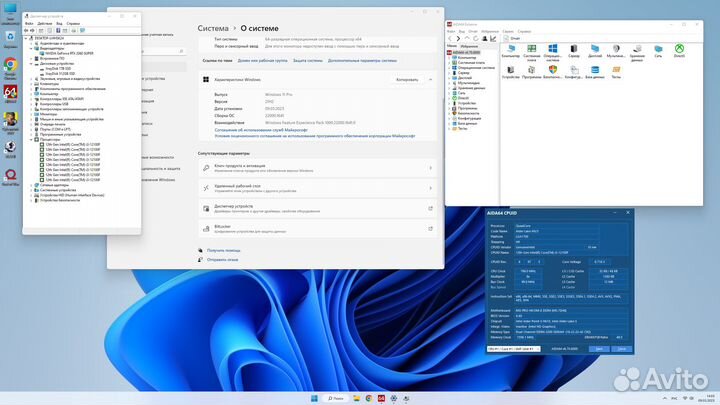720x405 pixels.
Task: Open the AIDA64 desktop shortcut
Action: pyautogui.click(x=10, y=92)
